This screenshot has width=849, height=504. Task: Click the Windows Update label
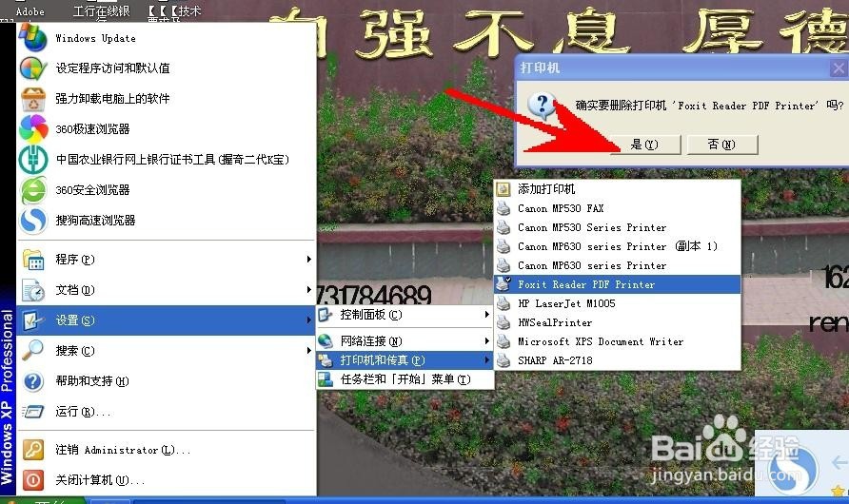[x=95, y=38]
